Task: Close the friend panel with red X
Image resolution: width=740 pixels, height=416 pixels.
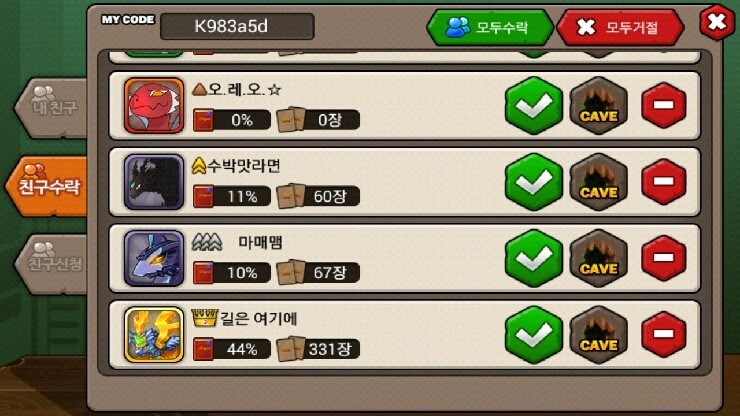Action: (x=716, y=22)
